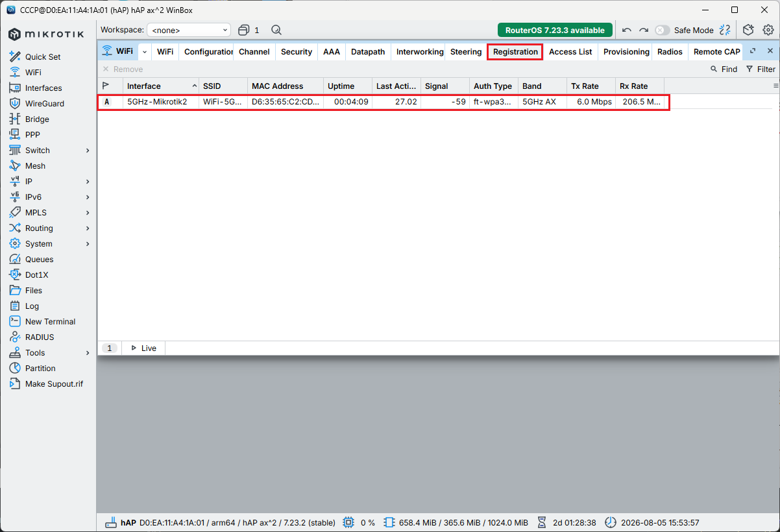
Task: Switch to the Remote CAP tab
Action: click(716, 52)
